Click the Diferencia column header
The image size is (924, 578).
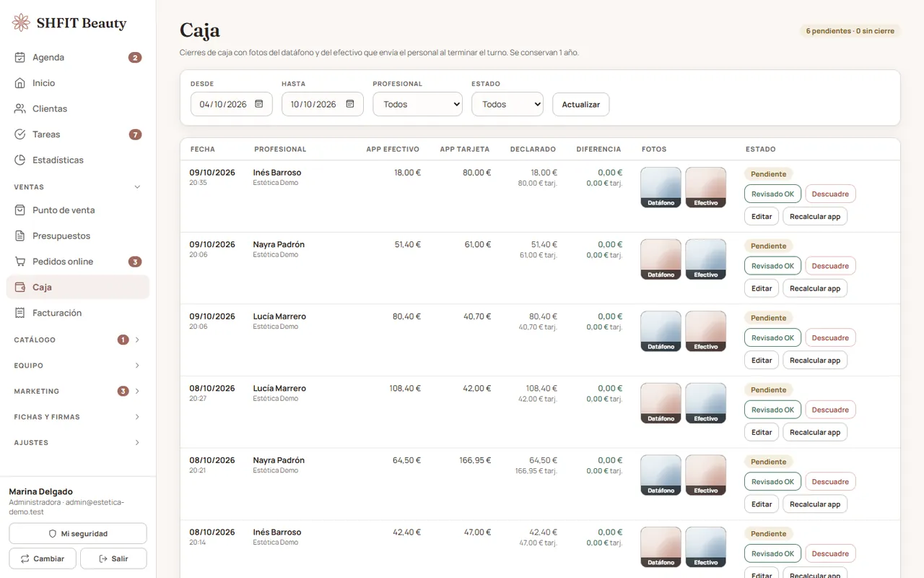[x=598, y=150]
